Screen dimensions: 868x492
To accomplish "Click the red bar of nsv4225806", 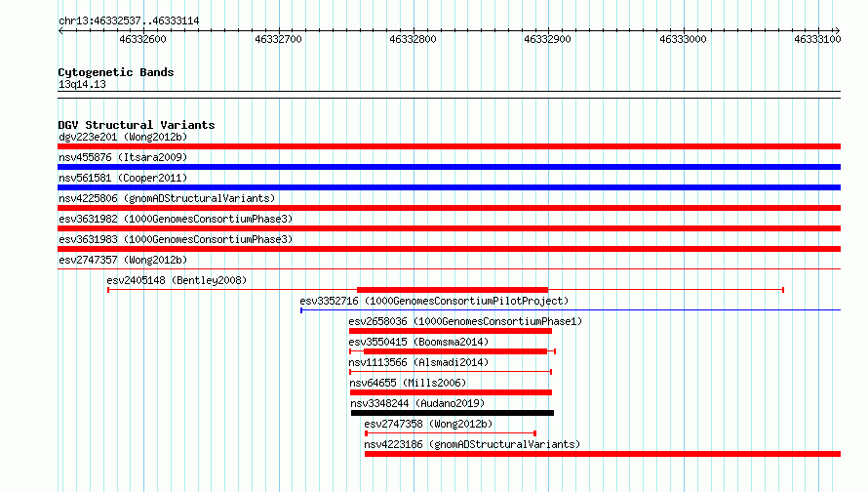I will pyautogui.click(x=449, y=208).
